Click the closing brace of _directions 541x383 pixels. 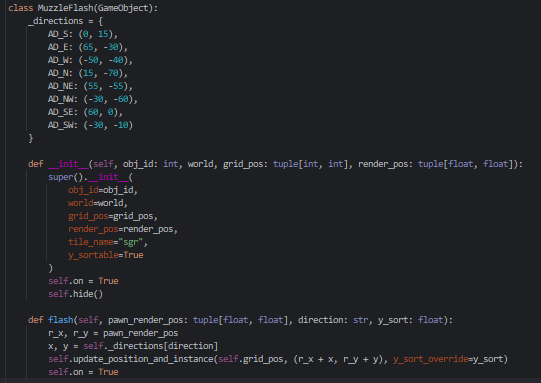point(31,138)
